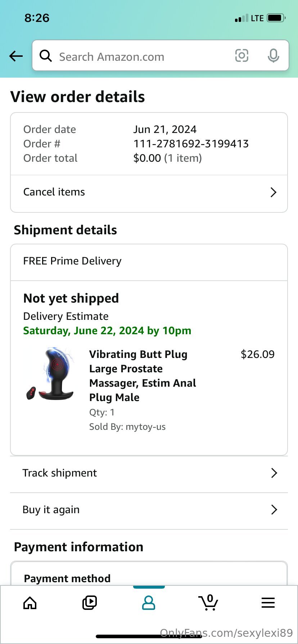This screenshot has height=644, width=298.
Task: Open the Inspire video feed icon
Action: coord(89,603)
